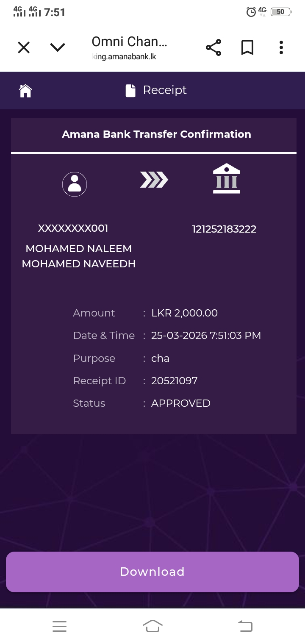Close the browser tab with the X
The height and width of the screenshot is (644, 305).
pos(24,47)
